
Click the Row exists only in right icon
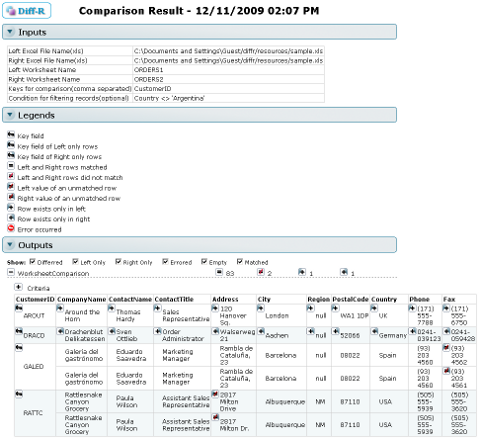[11, 218]
